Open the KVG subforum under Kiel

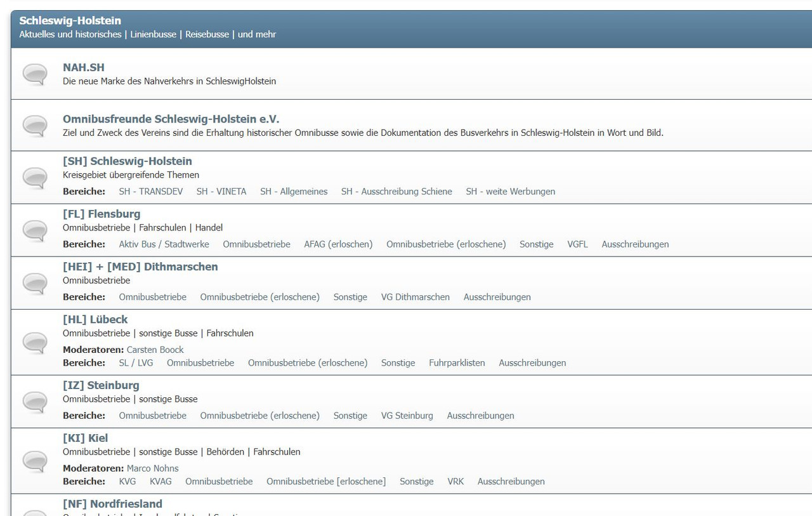click(128, 481)
